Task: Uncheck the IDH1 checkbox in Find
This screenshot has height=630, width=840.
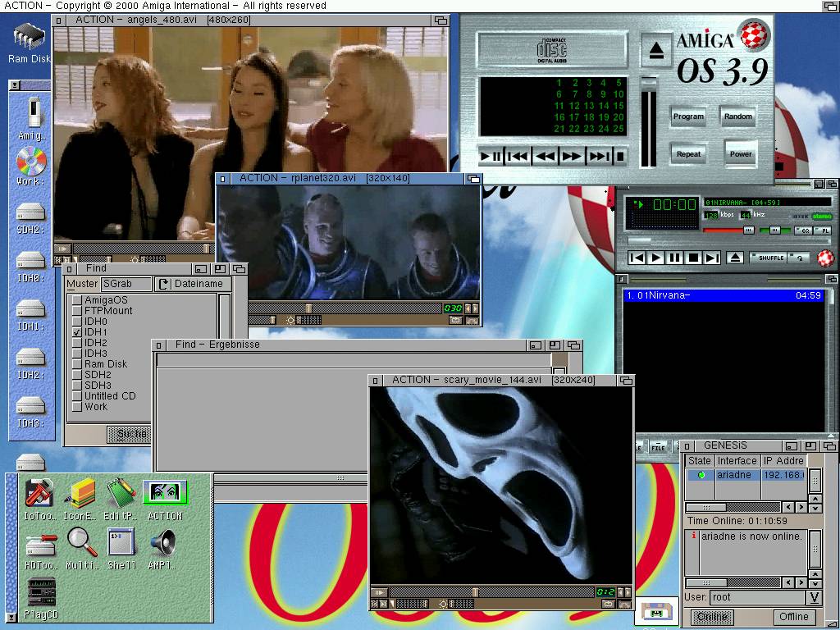Action: click(76, 332)
